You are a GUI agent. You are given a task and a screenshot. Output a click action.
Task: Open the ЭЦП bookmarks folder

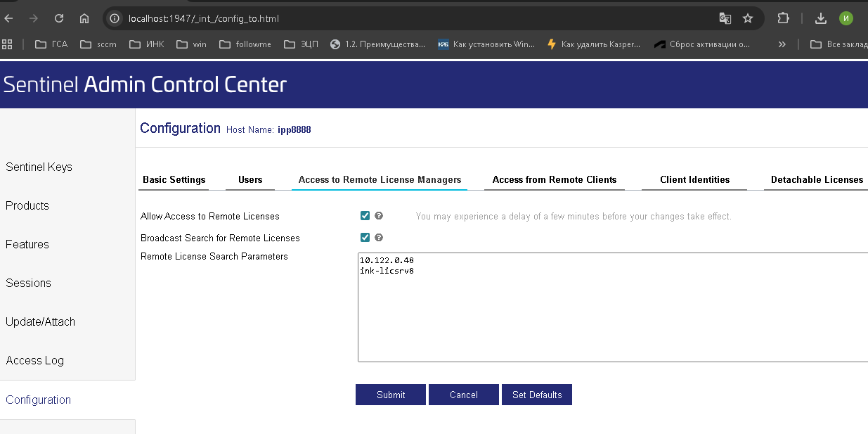point(302,44)
